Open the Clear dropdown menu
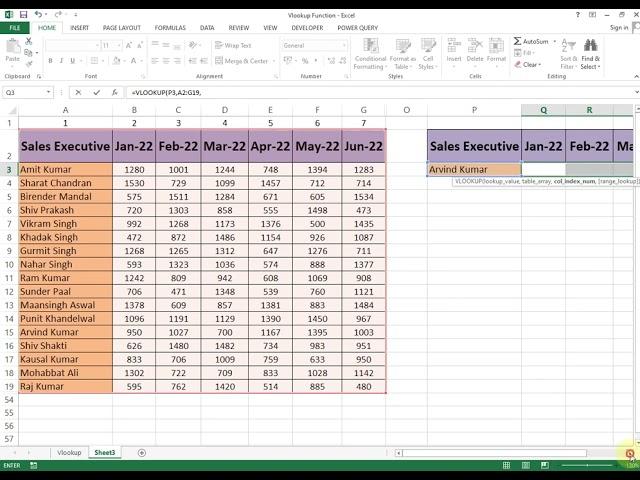640x480 pixels. [528, 64]
